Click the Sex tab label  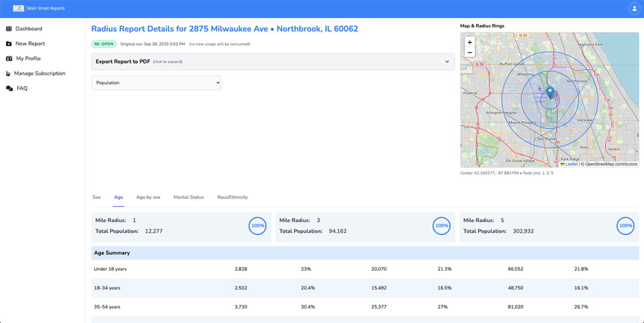tap(96, 197)
